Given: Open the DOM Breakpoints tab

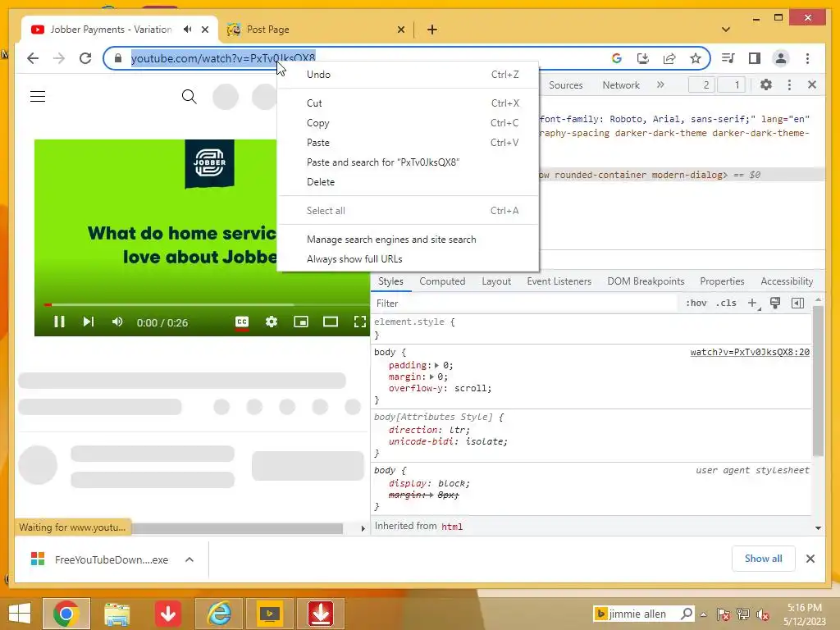Looking at the screenshot, I should click(x=646, y=281).
